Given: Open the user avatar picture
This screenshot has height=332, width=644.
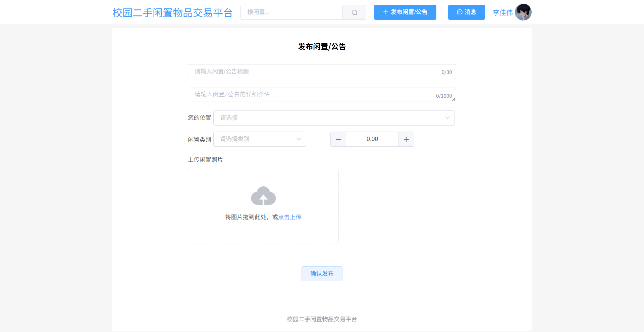Looking at the screenshot, I should tap(523, 12).
